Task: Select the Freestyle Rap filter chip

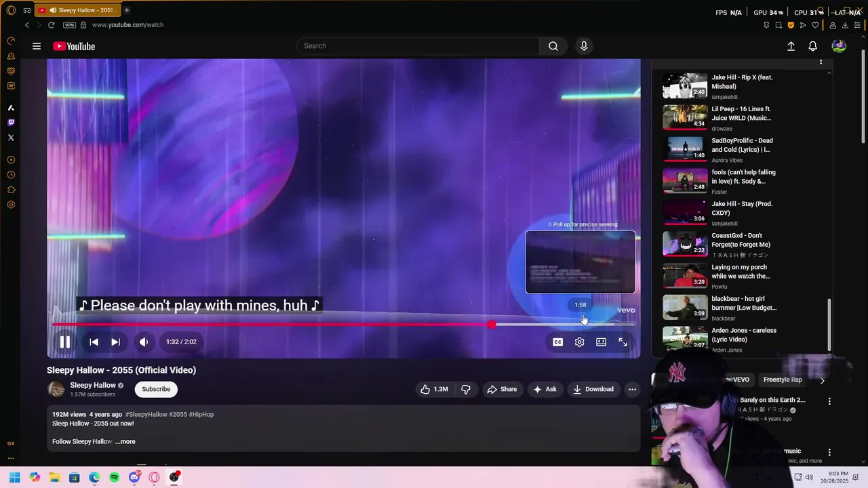Action: [783, 380]
